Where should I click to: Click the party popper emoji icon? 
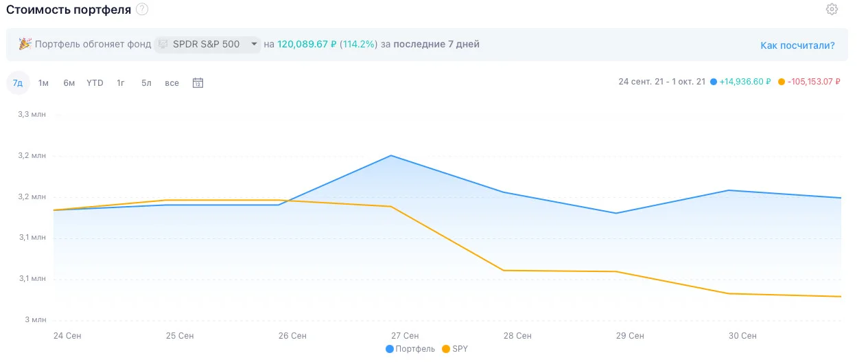tap(25, 44)
